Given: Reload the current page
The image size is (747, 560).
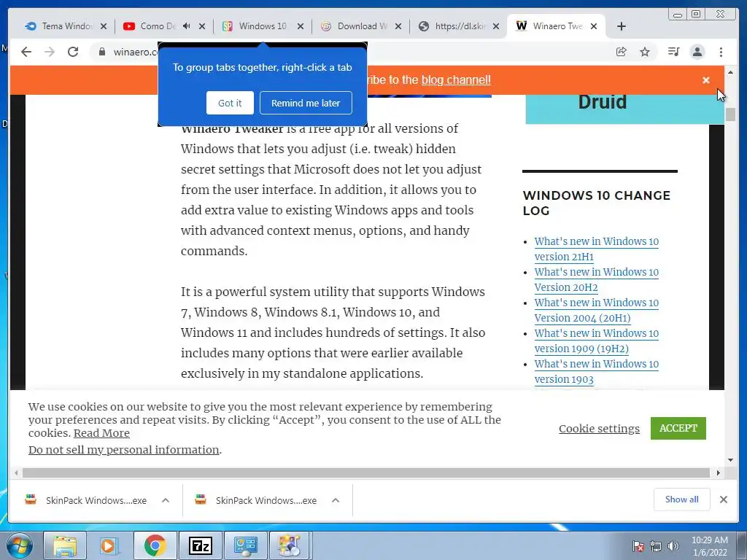Looking at the screenshot, I should coord(73,52).
